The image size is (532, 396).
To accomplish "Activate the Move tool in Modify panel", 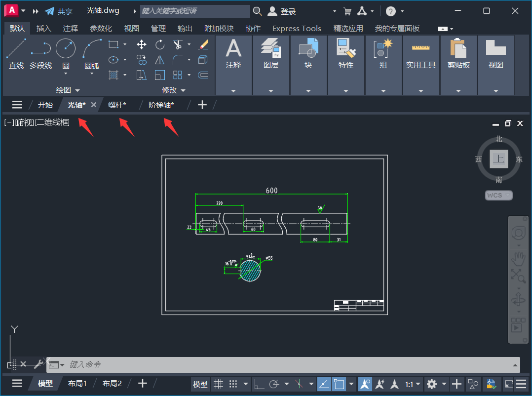I will (x=142, y=44).
